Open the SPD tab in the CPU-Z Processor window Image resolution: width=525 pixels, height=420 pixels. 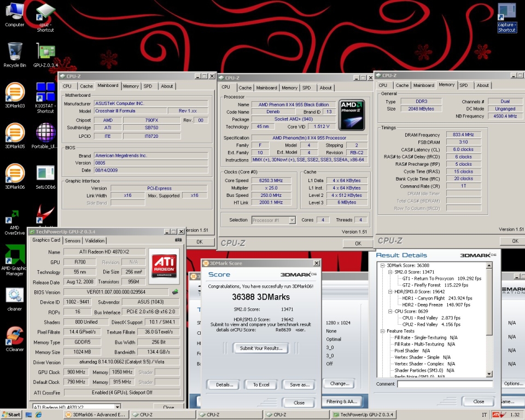[x=306, y=87]
